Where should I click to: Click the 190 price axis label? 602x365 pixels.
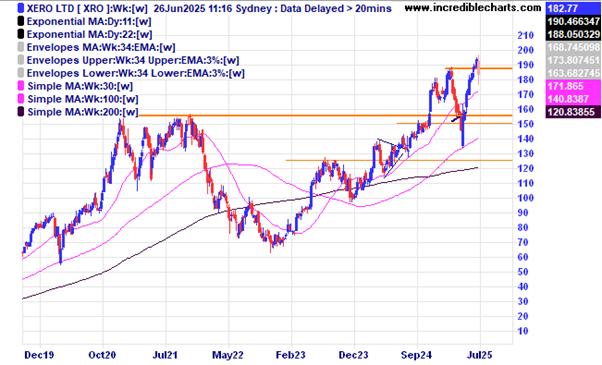pos(526,65)
